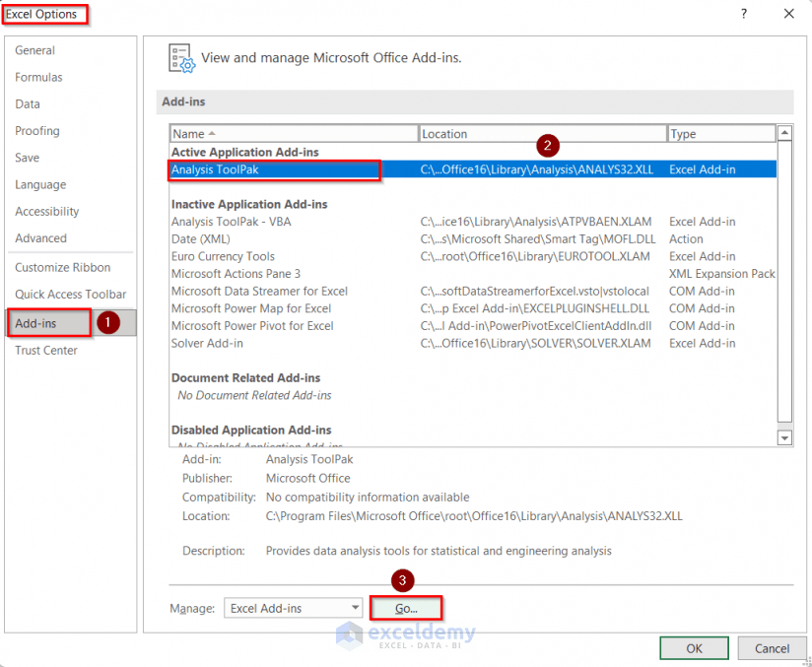The image size is (812, 667).
Task: Open the Proofing settings page
Action: coord(36,130)
